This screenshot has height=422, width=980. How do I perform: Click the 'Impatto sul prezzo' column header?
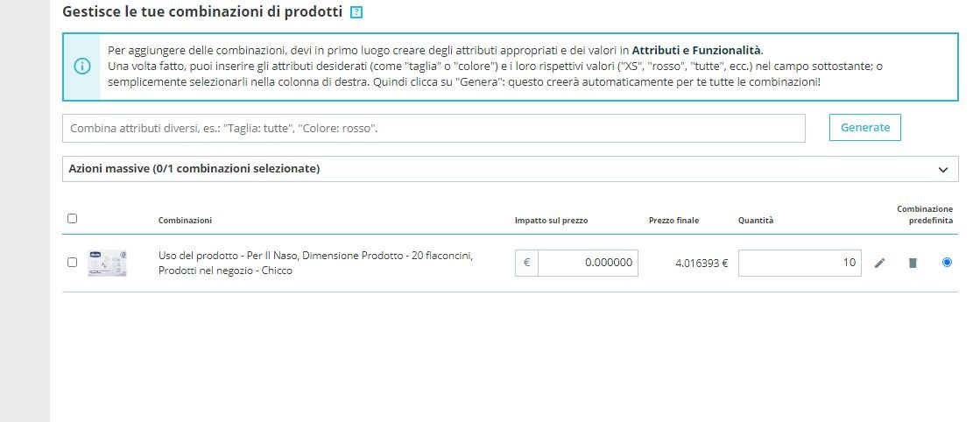pyautogui.click(x=551, y=221)
